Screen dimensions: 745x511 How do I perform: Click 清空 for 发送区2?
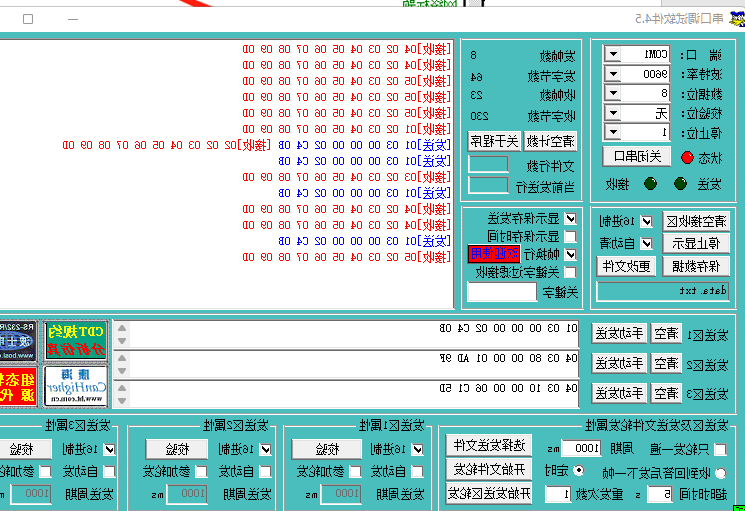pyautogui.click(x=666, y=364)
